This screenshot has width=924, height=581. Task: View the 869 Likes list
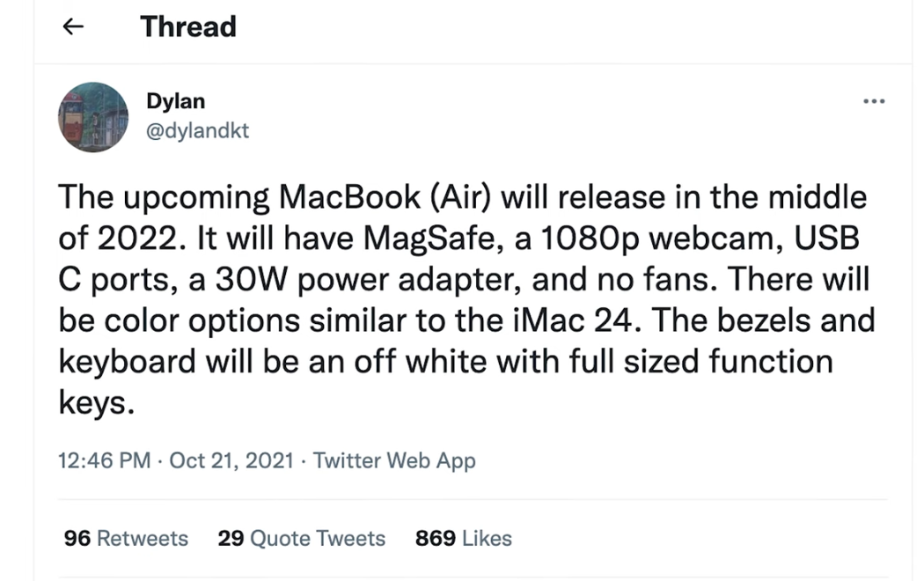click(x=463, y=538)
